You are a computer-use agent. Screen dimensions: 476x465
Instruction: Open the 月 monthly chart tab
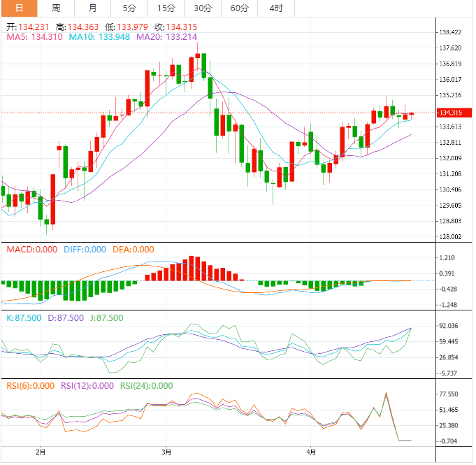[x=93, y=8]
